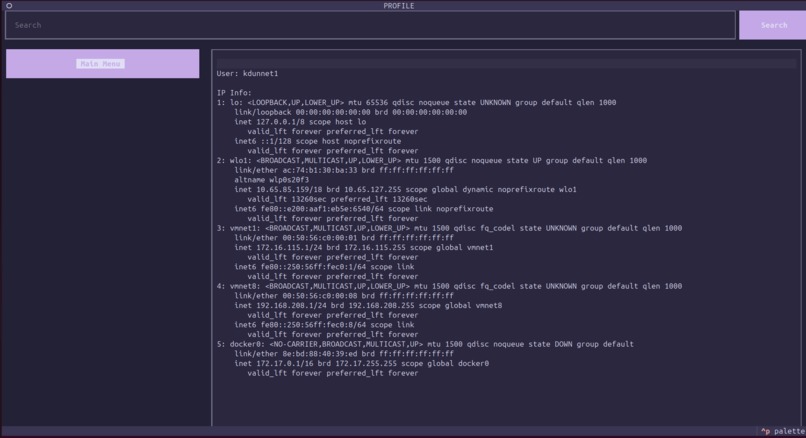Click the PROFILE title text
This screenshot has width=806, height=438.
point(398,6)
